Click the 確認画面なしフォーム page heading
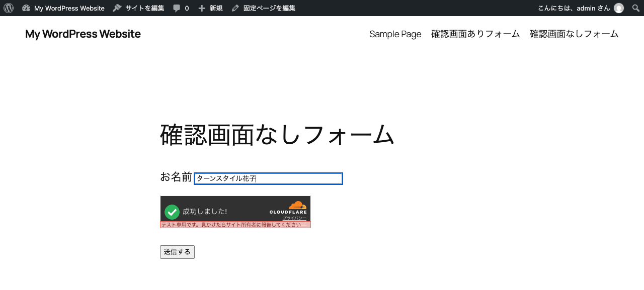 coord(277,135)
